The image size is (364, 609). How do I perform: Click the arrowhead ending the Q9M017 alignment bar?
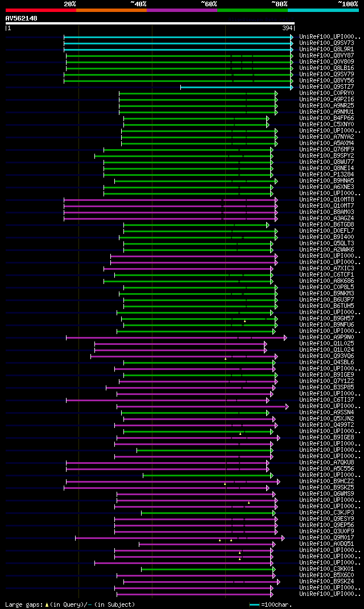(283, 538)
